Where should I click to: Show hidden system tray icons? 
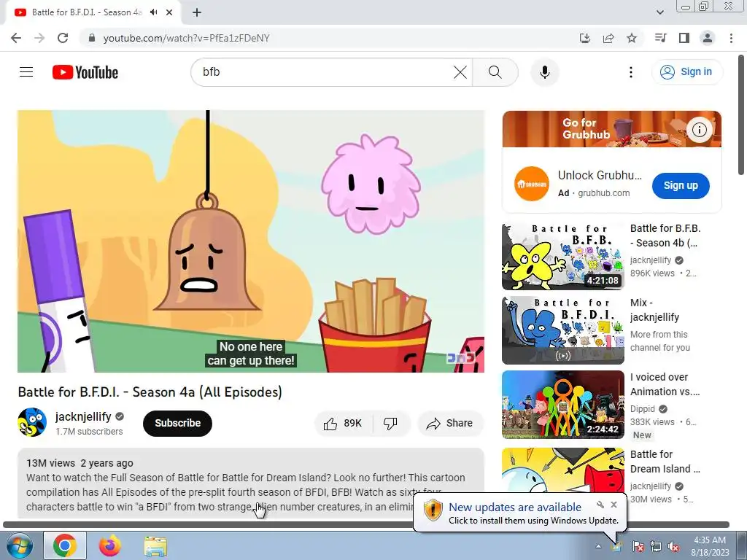[598, 546]
